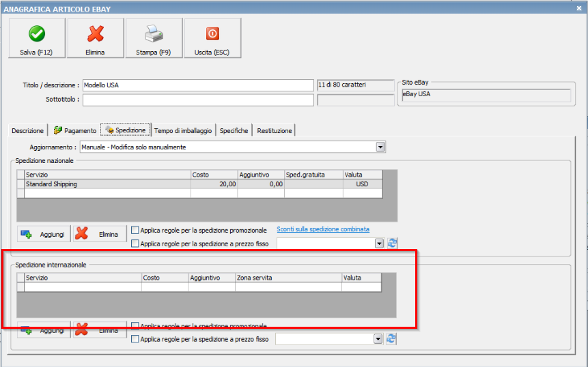Click the Titolo / descrizione field
The height and width of the screenshot is (367, 588).
click(x=198, y=85)
